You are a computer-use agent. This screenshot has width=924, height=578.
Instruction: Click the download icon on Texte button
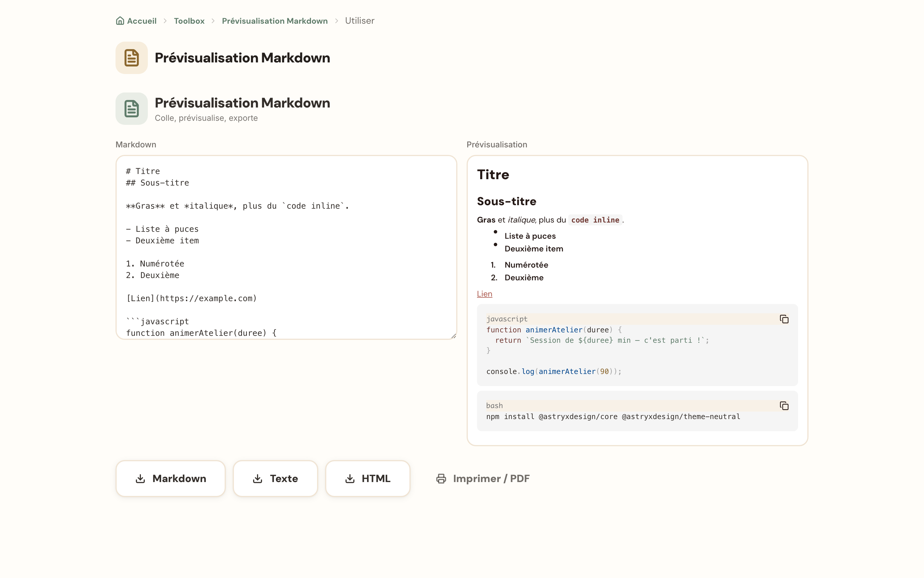258,479
